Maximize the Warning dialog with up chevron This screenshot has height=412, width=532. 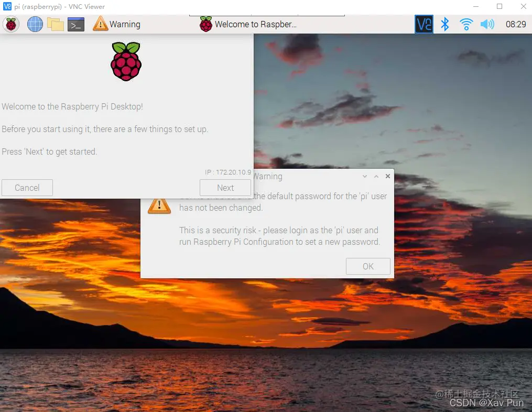(376, 176)
